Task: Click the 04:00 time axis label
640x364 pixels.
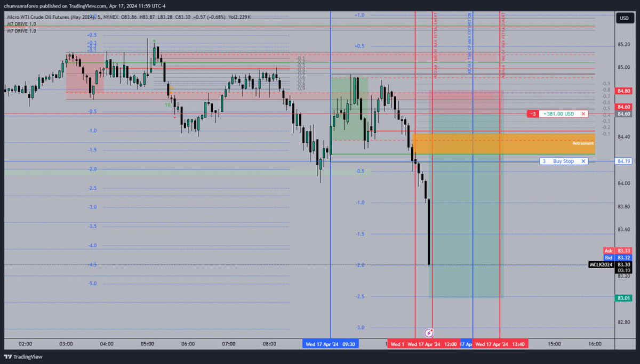Action: pyautogui.click(x=107, y=344)
